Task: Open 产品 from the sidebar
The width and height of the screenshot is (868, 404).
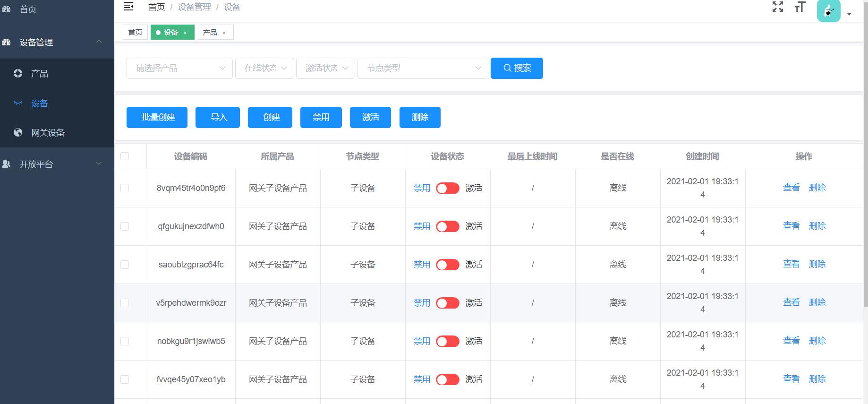Action: [x=40, y=74]
